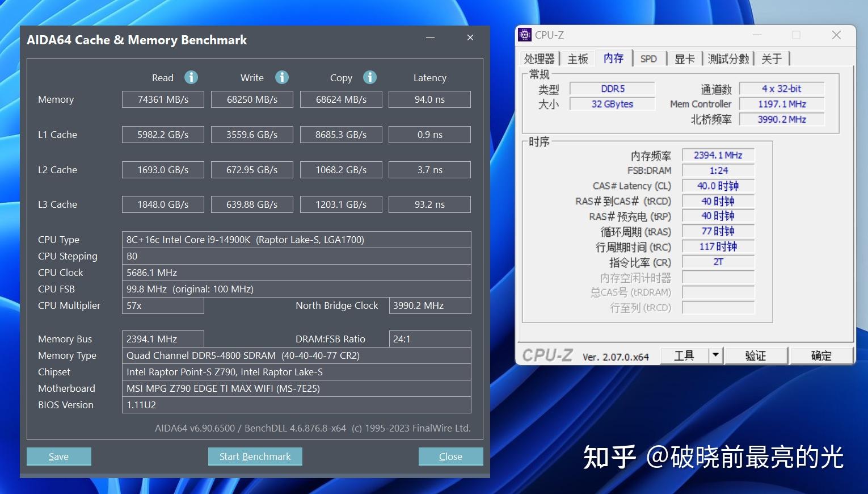Click the tRC 117 时钟 field

718,246
